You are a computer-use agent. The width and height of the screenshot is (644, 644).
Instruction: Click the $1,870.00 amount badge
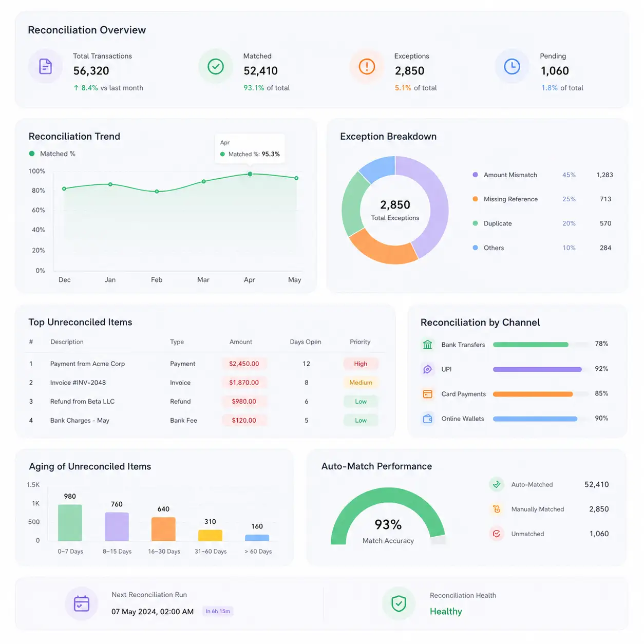(x=244, y=383)
